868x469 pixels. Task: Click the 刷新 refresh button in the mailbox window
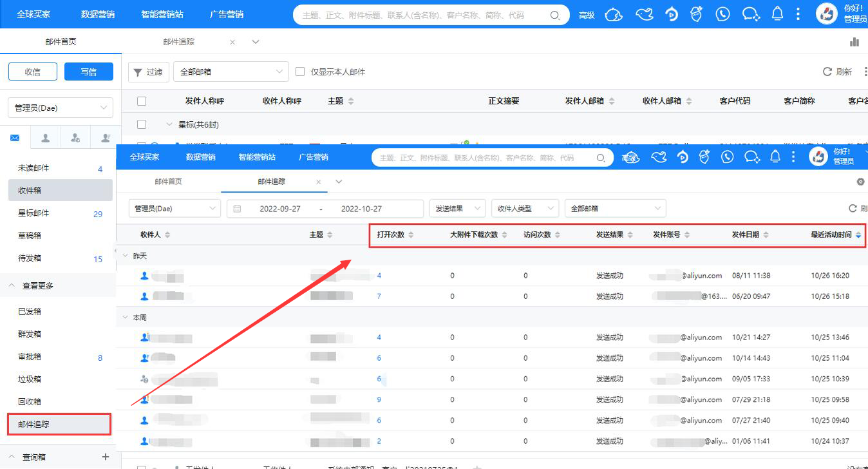[838, 72]
